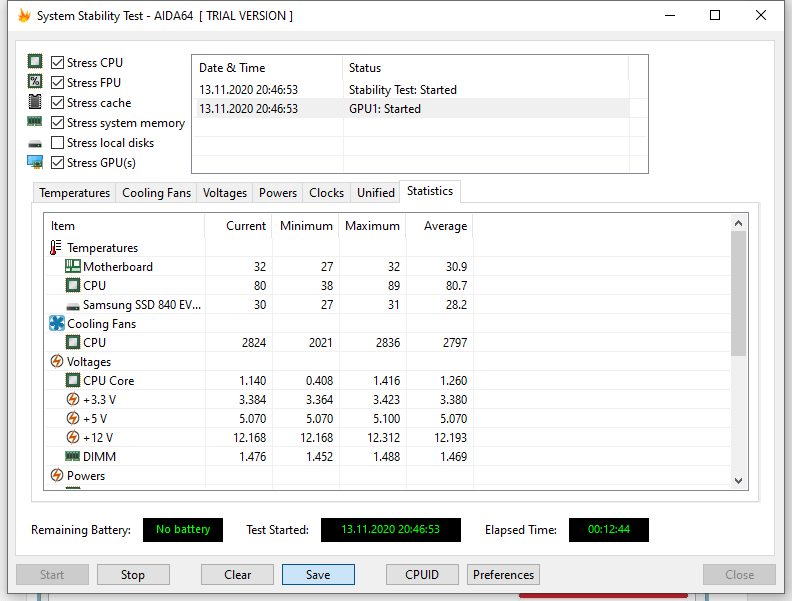Select the Statistics tab
Screen dimensions: 792x601
pos(430,191)
